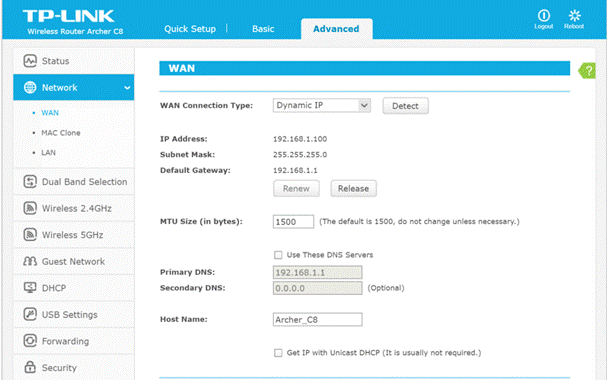The image size is (607, 380).
Task: Open the MAC Clone submenu item
Action: point(61,133)
